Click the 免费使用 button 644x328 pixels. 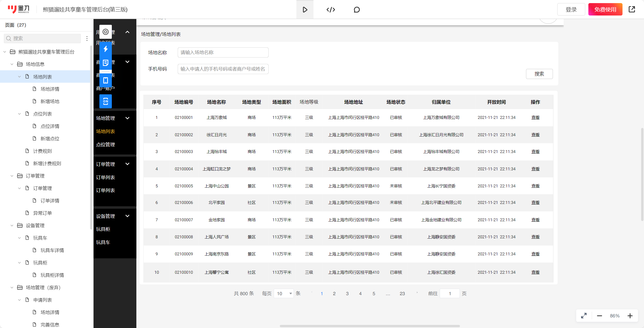(605, 10)
